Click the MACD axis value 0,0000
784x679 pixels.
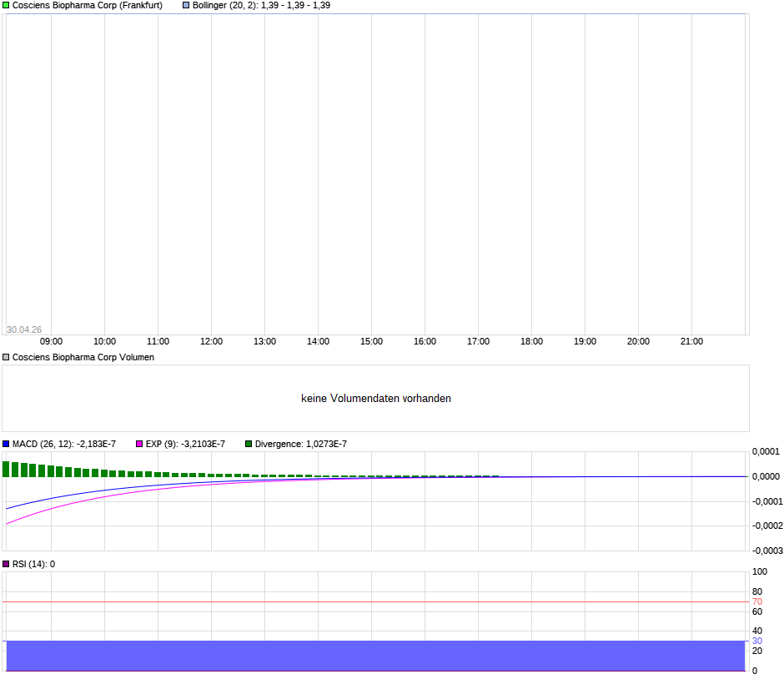[x=766, y=476]
